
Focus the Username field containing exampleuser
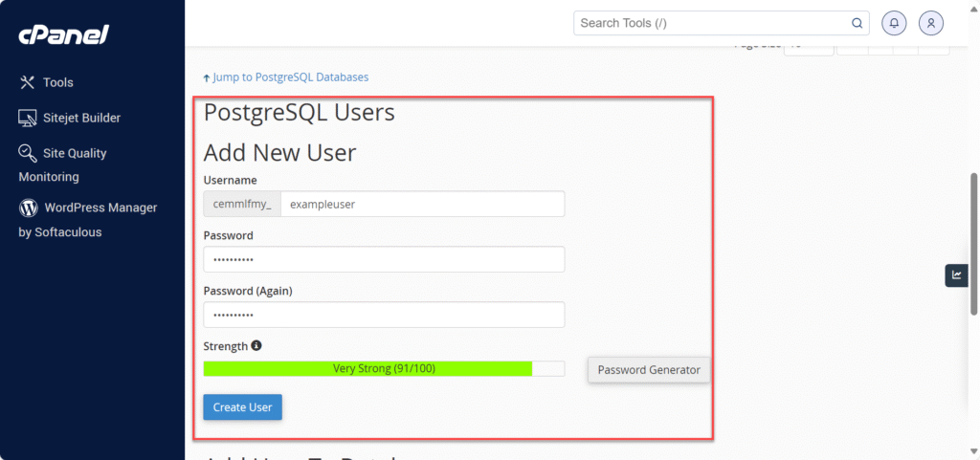tap(421, 205)
